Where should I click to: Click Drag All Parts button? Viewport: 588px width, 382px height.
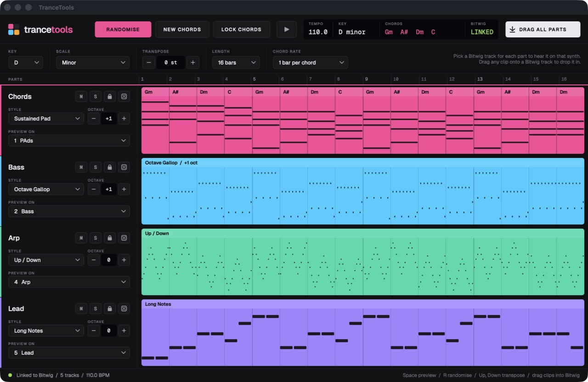click(x=543, y=29)
